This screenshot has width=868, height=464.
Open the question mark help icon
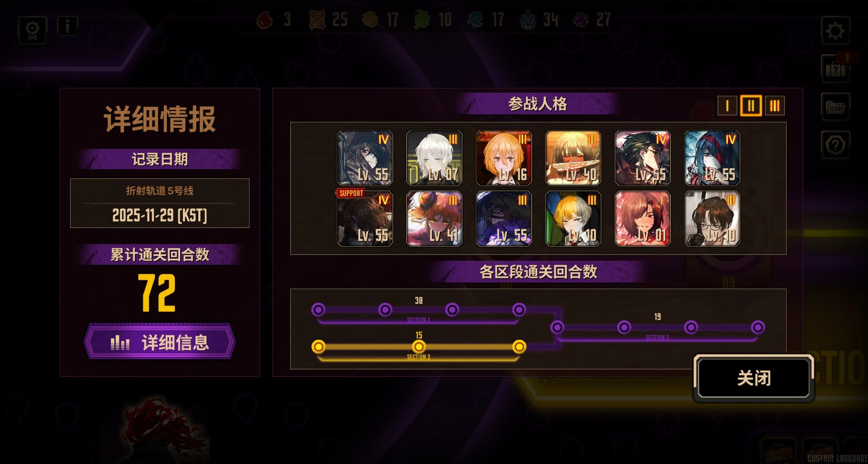coord(835,145)
